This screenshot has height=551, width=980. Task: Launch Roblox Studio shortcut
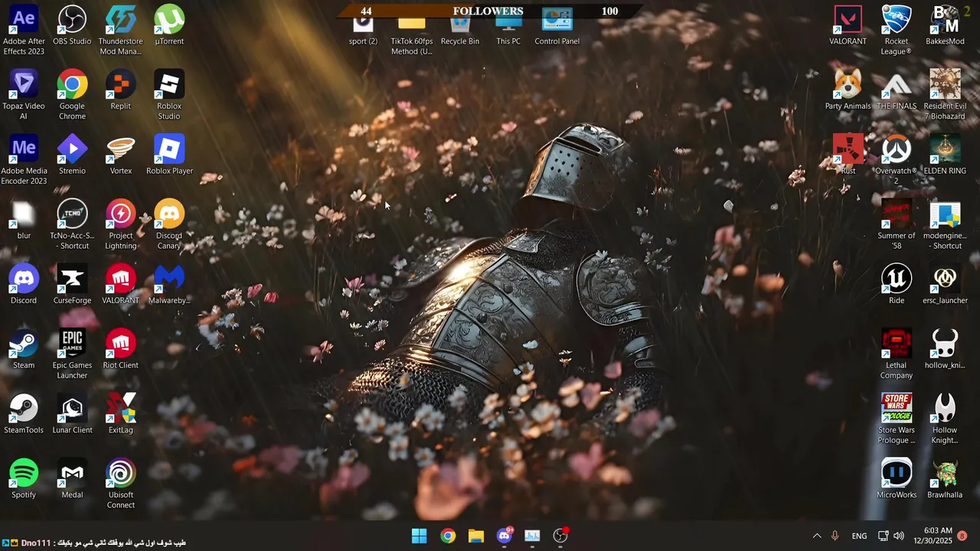point(169,96)
